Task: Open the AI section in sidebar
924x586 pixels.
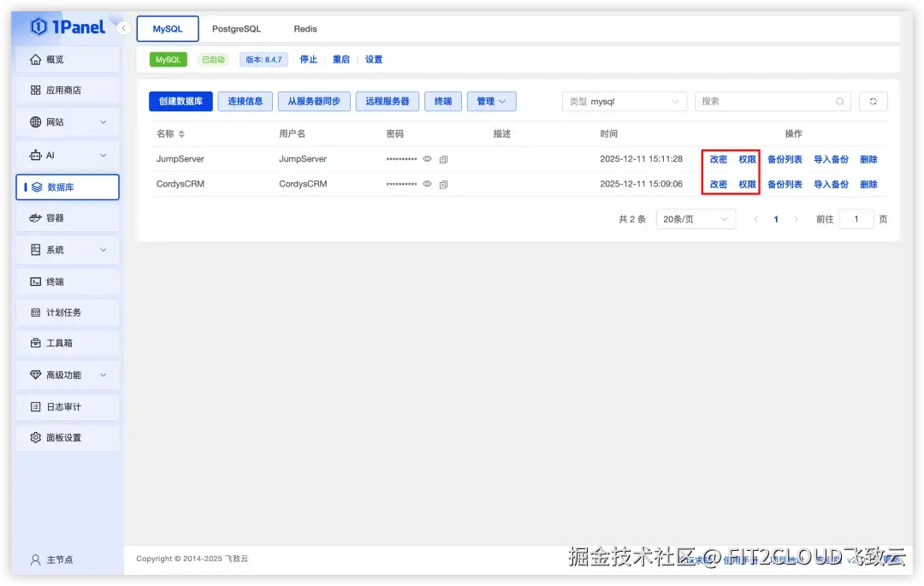Action: point(68,156)
